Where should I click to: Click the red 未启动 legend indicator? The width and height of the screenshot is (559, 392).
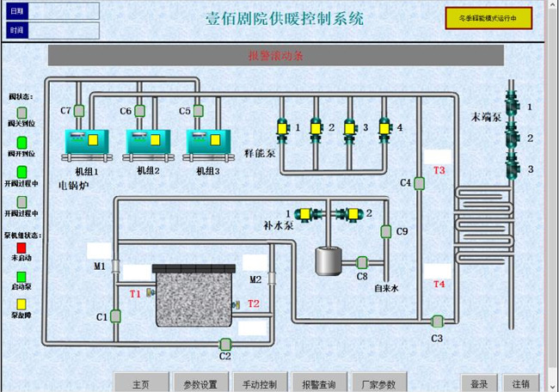pos(22,248)
